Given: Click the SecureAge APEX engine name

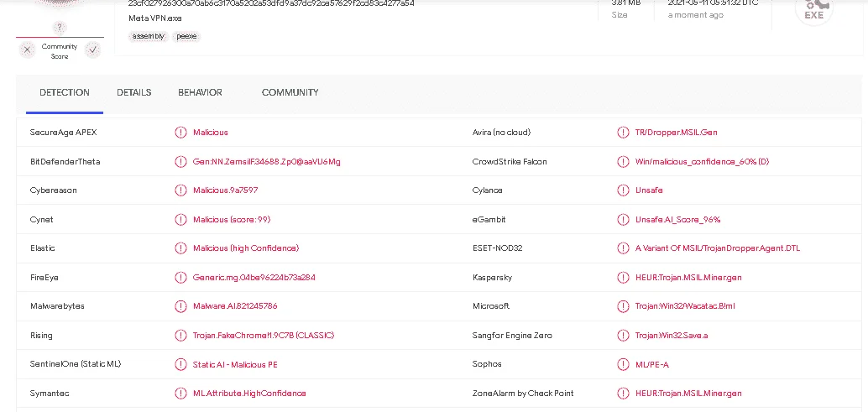Looking at the screenshot, I should 64,133.
